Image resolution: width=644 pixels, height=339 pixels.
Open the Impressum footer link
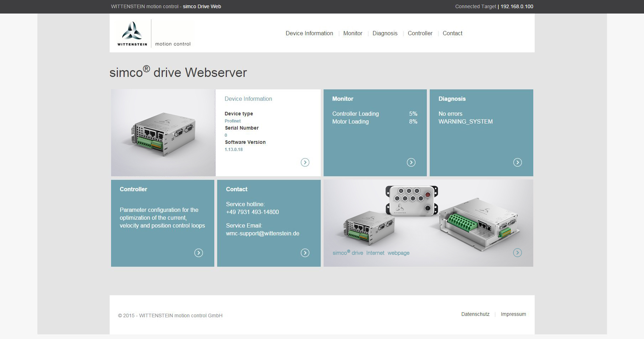513,314
